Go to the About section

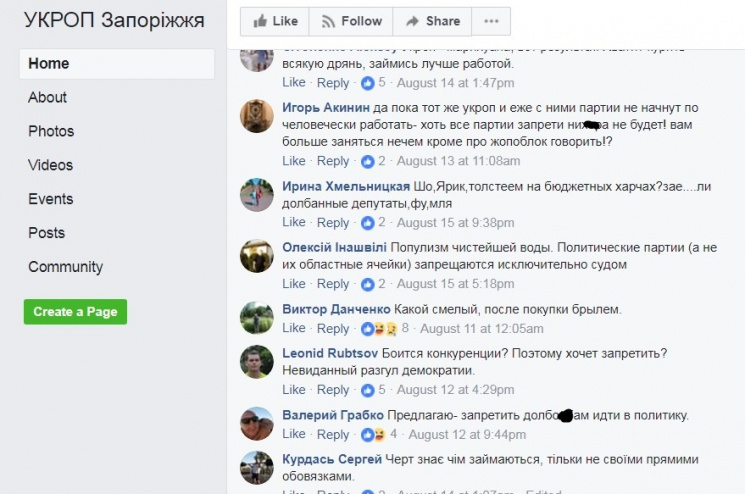pos(47,98)
